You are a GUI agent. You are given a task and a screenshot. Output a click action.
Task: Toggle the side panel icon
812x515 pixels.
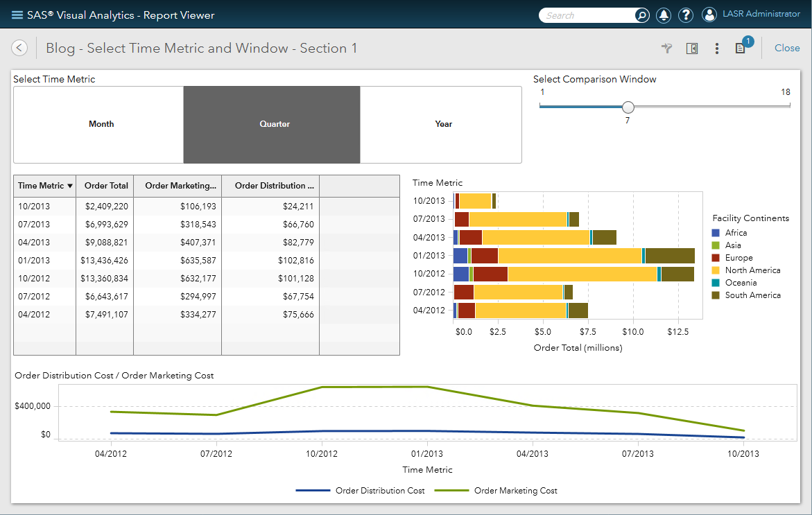(691, 49)
